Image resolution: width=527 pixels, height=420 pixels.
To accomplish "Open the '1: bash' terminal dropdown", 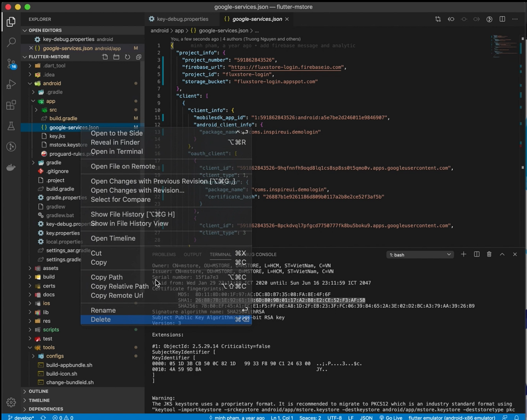I will tap(420, 255).
